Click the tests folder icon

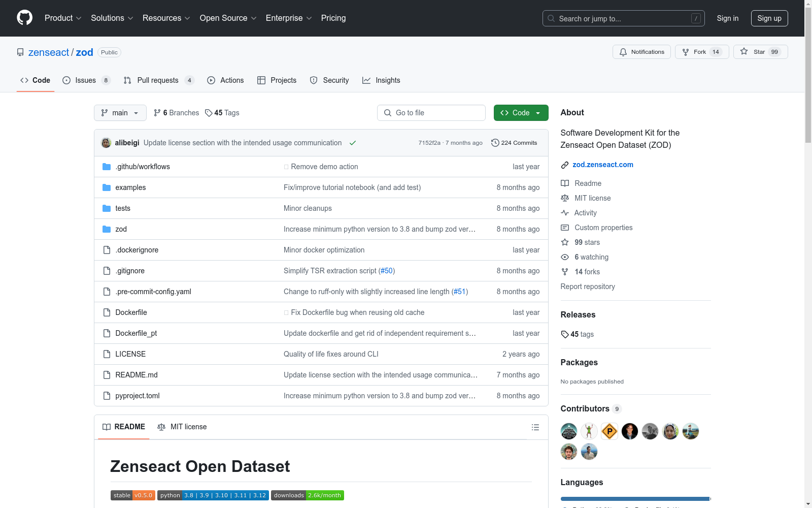click(107, 208)
